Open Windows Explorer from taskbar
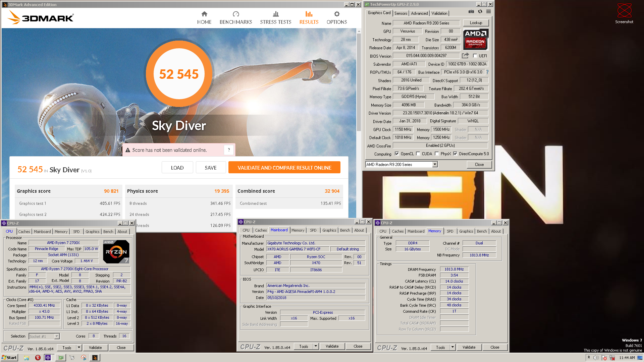This screenshot has width=644, height=362. click(26, 358)
